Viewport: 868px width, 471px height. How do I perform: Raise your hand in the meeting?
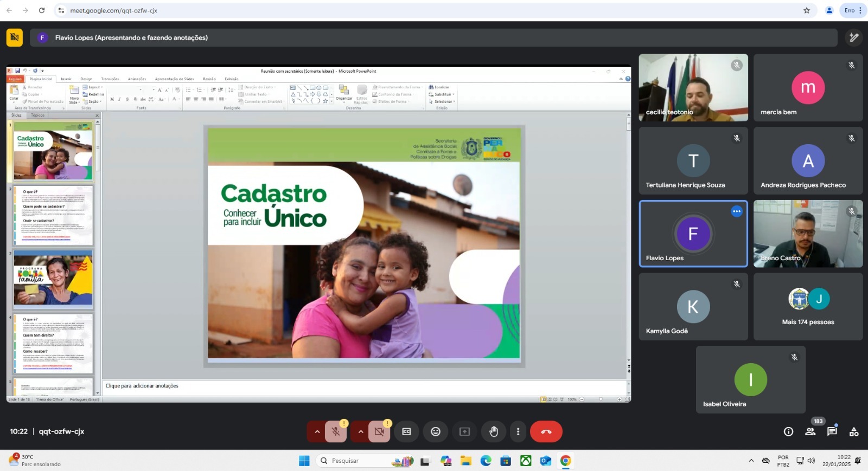(x=493, y=432)
